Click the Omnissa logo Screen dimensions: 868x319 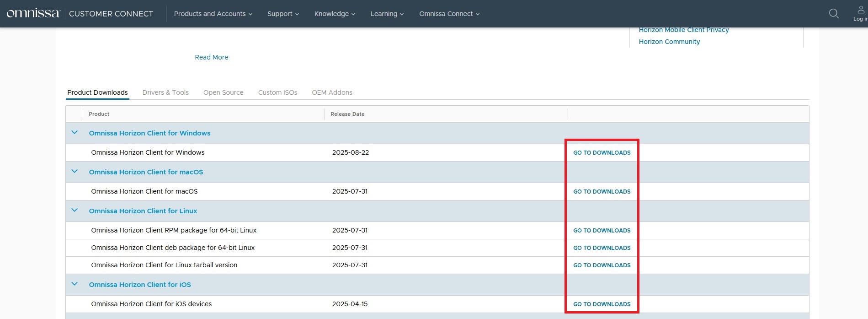tap(33, 13)
